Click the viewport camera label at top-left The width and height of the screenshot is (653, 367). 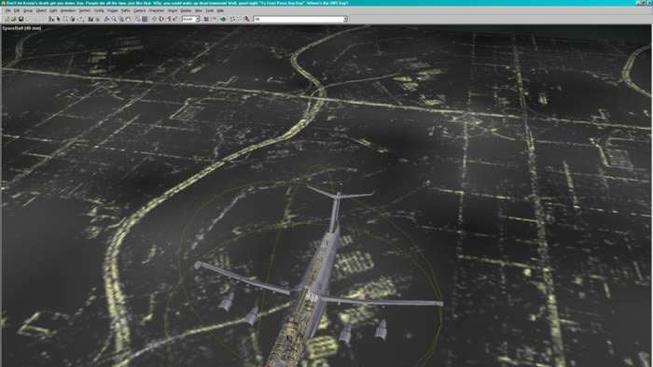(21, 28)
